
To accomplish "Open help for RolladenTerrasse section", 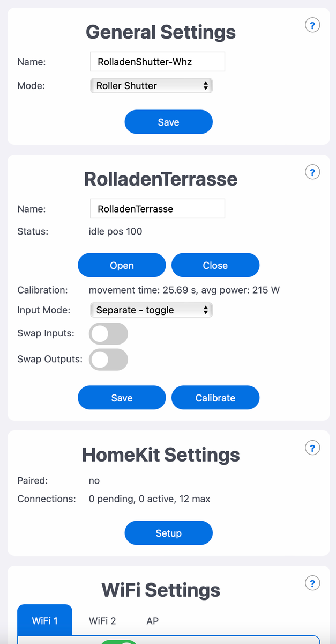I will tap(312, 172).
